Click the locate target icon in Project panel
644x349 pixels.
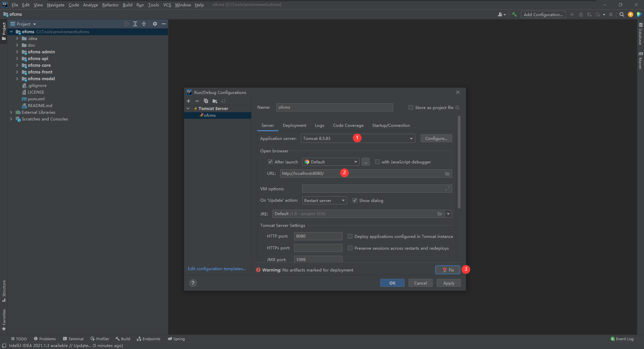(126, 24)
